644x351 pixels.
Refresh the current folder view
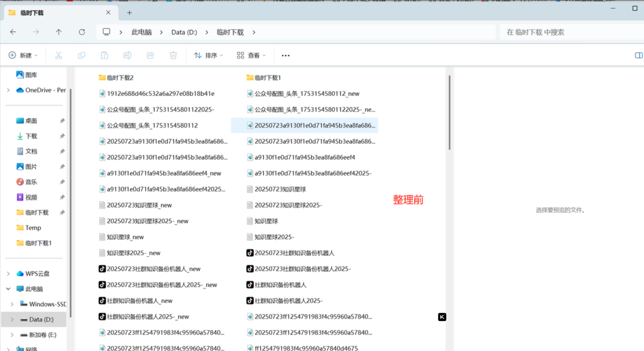click(x=82, y=32)
